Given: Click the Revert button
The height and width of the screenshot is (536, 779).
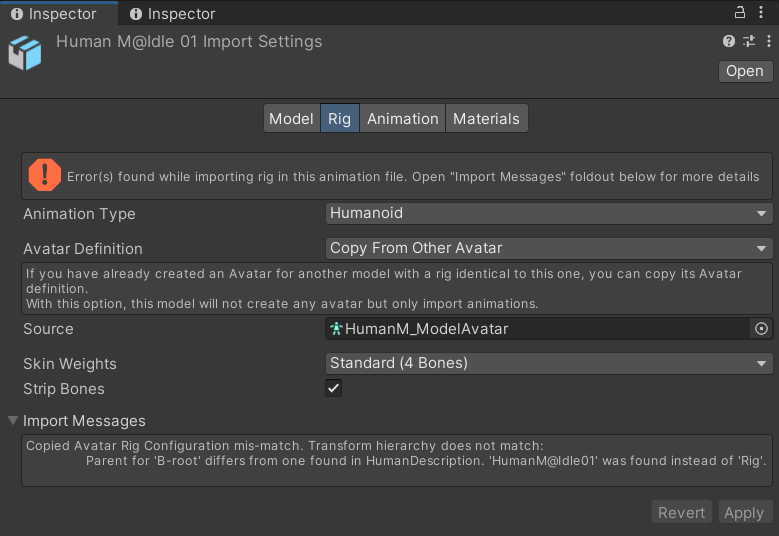Looking at the screenshot, I should tap(681, 512).
